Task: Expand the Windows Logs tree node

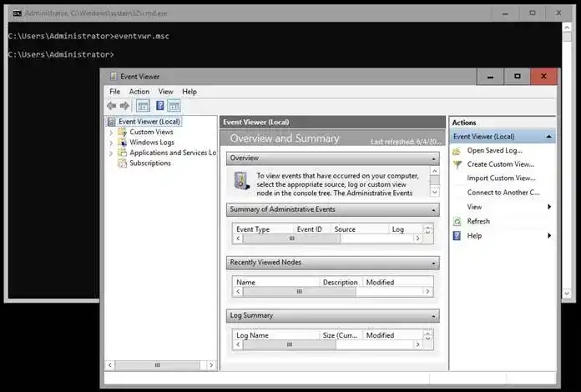Action: [111, 143]
